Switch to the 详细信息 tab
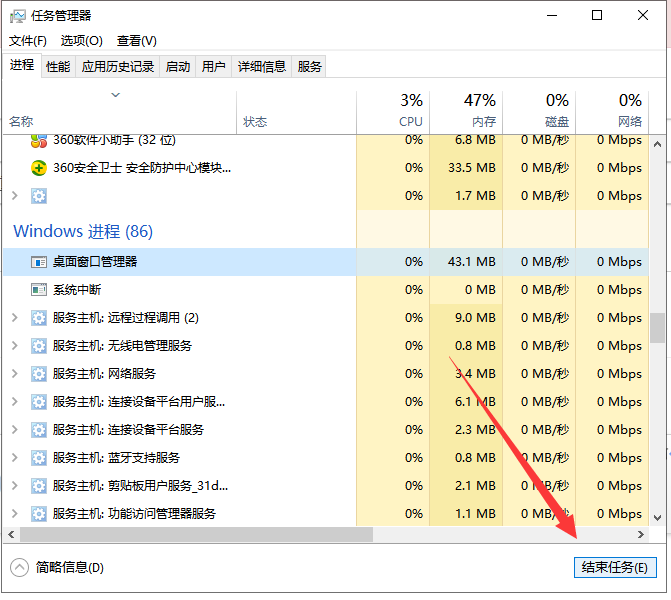Viewport: 671px width, 600px height. click(x=261, y=67)
